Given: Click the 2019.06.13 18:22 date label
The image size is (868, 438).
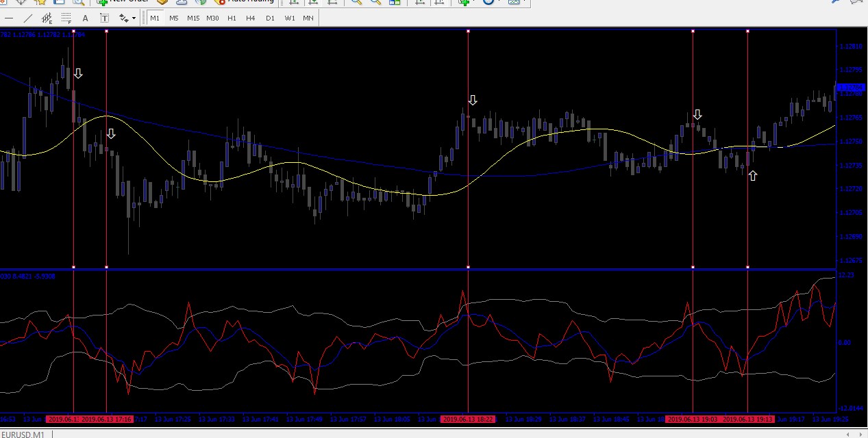Looking at the screenshot, I should coord(468,419).
